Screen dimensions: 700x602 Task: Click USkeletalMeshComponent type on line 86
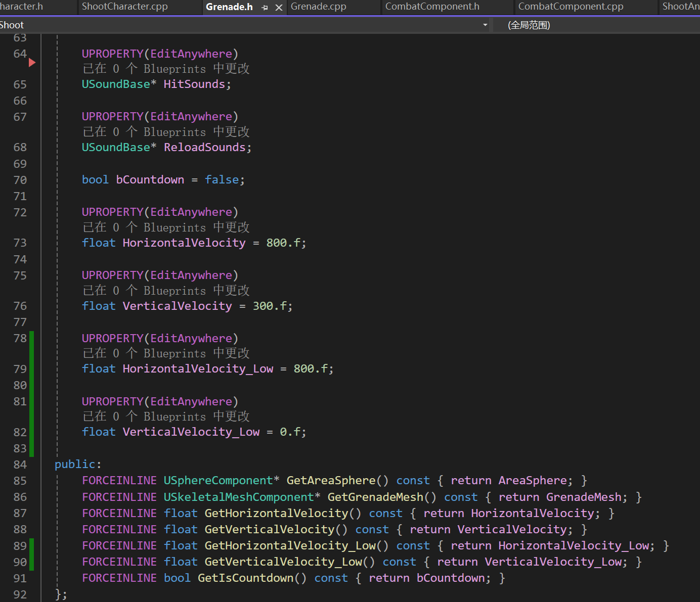[239, 497]
